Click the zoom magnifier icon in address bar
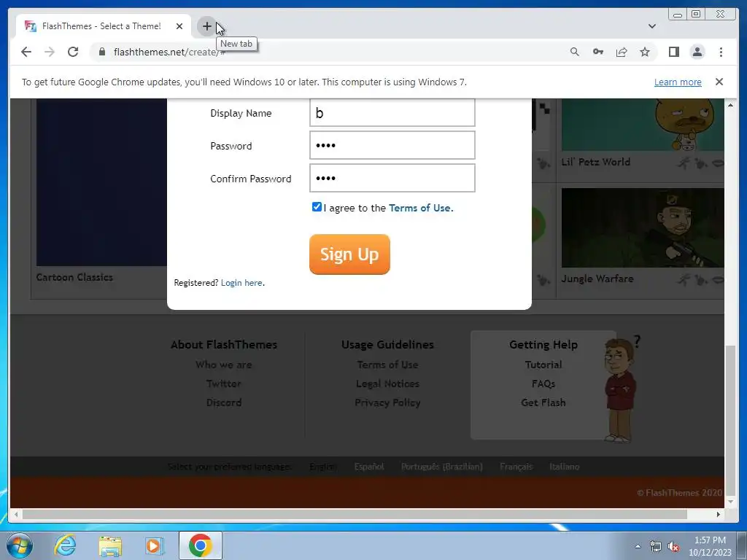747x560 pixels. [x=575, y=52]
